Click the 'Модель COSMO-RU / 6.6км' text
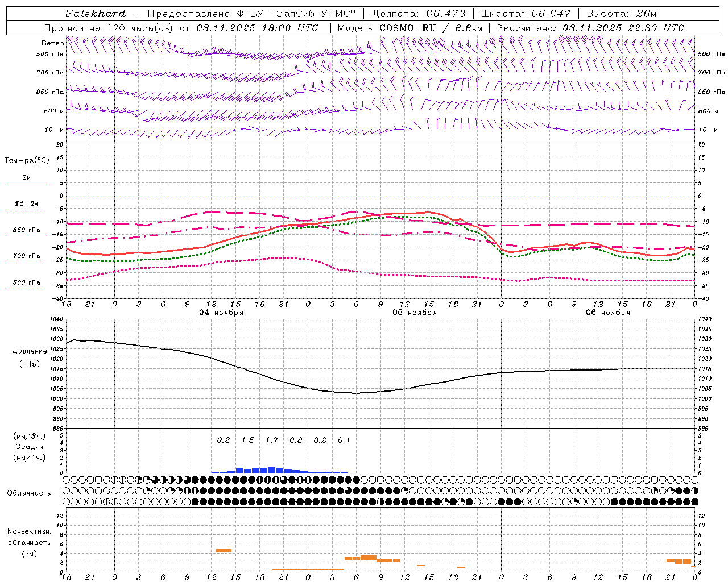 (410, 28)
